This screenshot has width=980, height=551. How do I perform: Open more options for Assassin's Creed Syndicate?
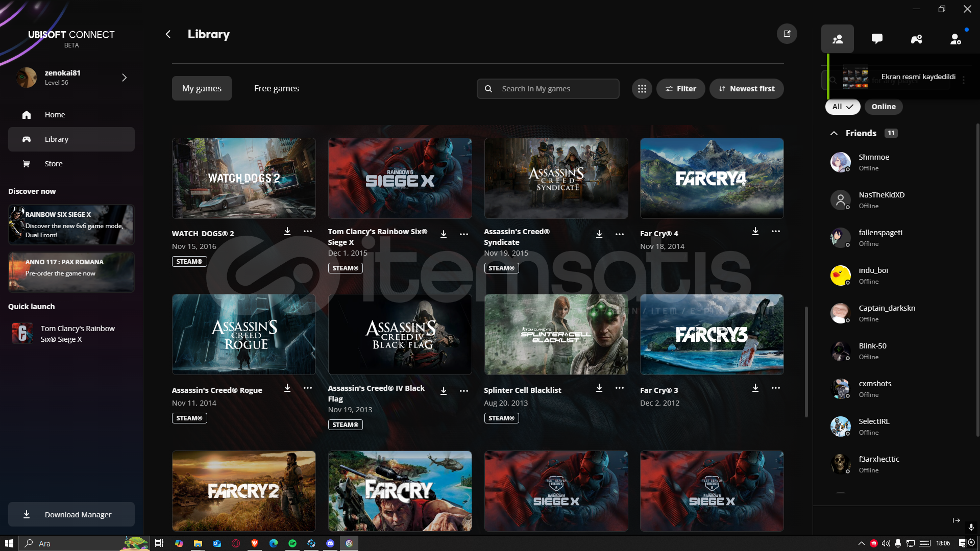(620, 234)
